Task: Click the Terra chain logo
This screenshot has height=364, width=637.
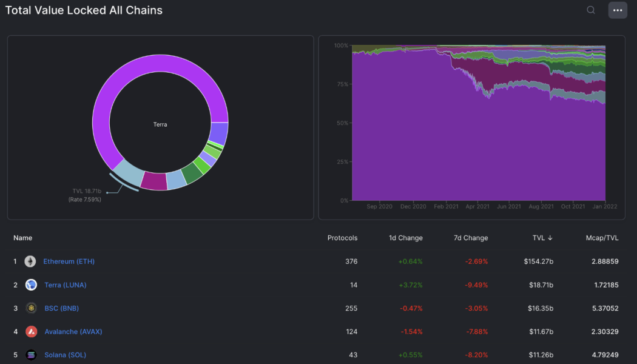Action: (30, 285)
